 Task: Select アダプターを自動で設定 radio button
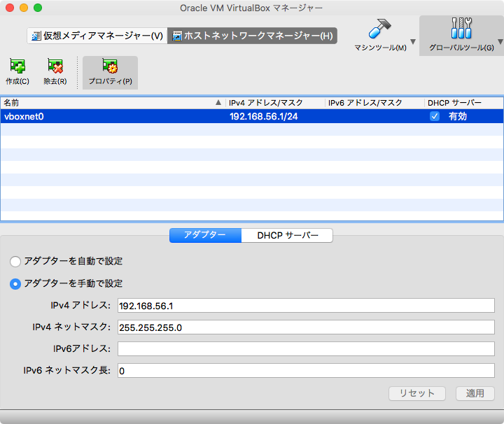15,262
